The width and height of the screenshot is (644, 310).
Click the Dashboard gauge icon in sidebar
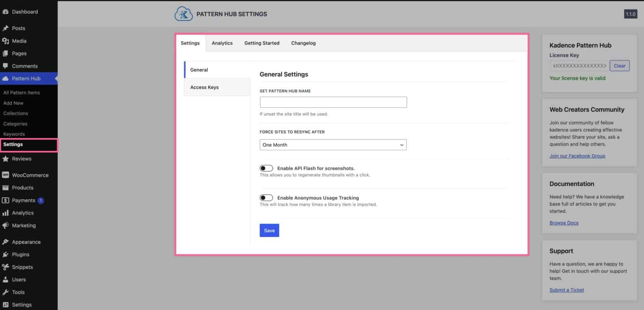pos(5,12)
